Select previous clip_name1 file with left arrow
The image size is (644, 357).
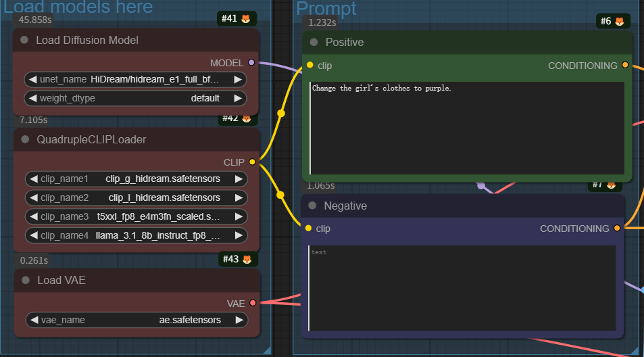click(34, 178)
